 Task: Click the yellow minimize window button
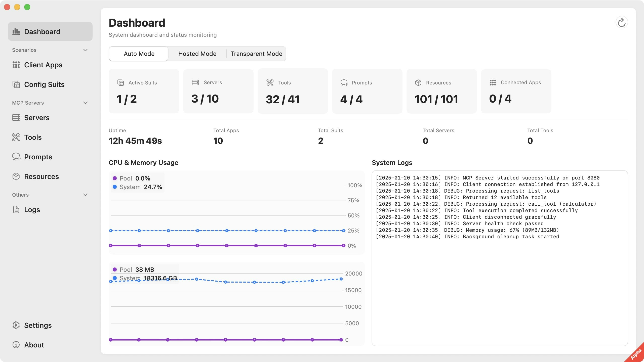point(17,7)
